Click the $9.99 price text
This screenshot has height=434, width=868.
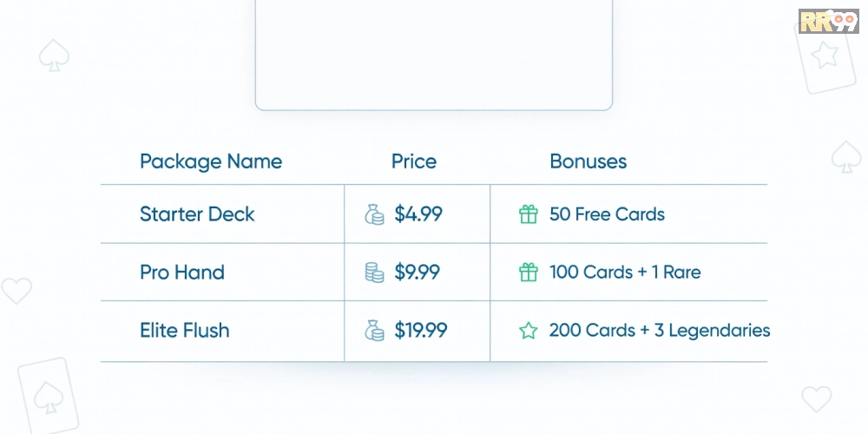pos(418,273)
